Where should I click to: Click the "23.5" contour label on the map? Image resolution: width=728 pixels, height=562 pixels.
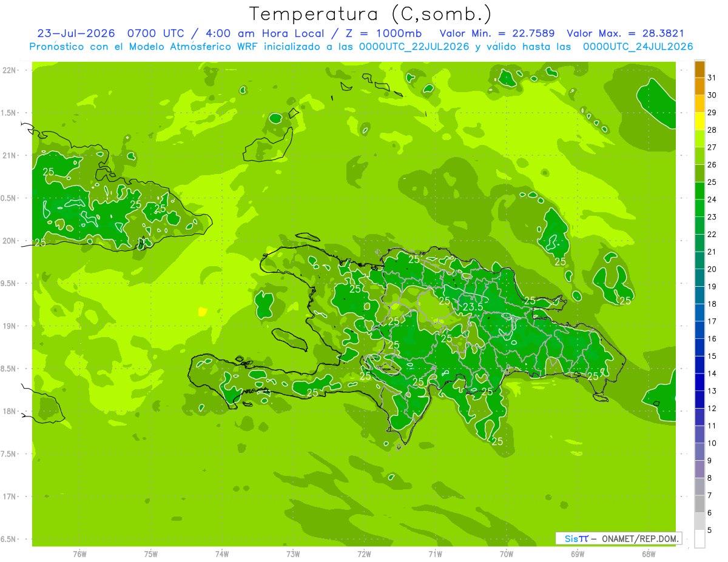473,307
